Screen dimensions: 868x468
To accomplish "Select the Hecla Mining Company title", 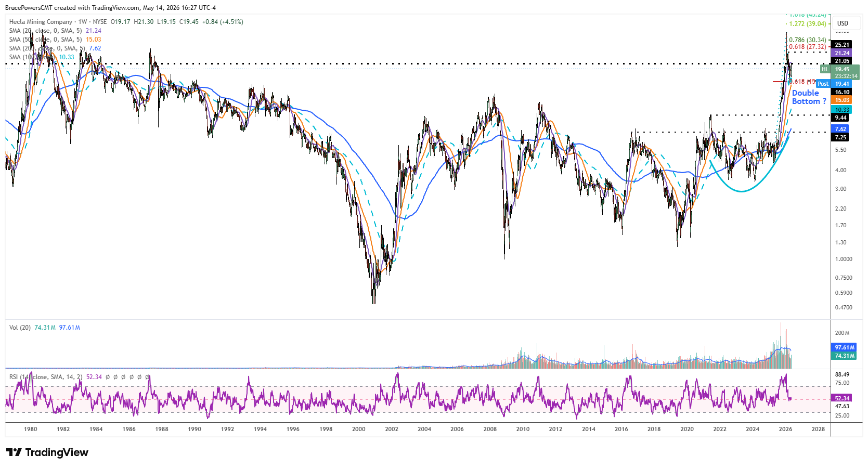I will [x=41, y=22].
